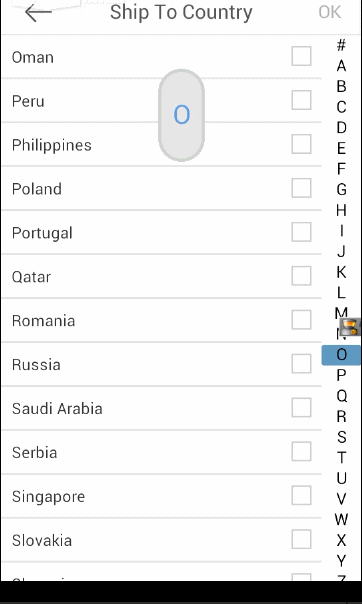Tap the Philippines list entry
The height and width of the screenshot is (604, 362).
[x=162, y=144]
